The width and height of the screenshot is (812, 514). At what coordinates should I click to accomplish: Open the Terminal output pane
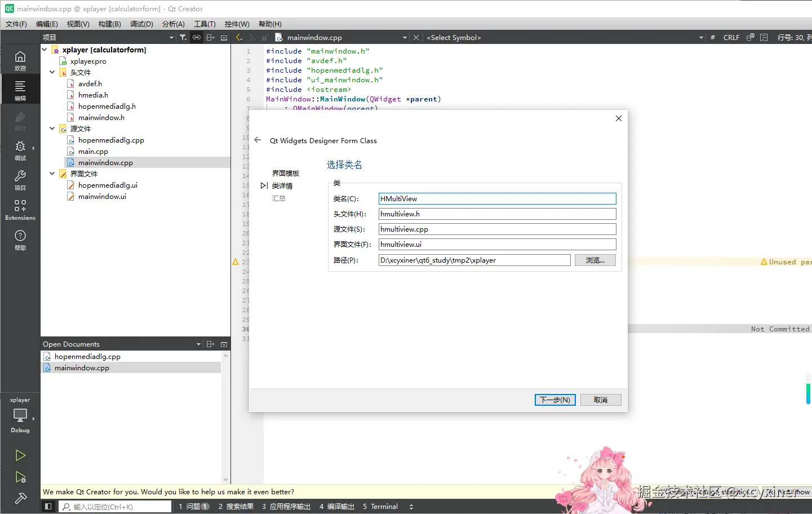pyautogui.click(x=380, y=507)
